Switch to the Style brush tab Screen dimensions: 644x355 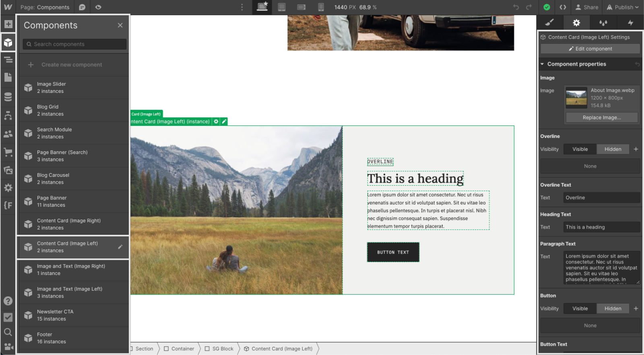(549, 23)
